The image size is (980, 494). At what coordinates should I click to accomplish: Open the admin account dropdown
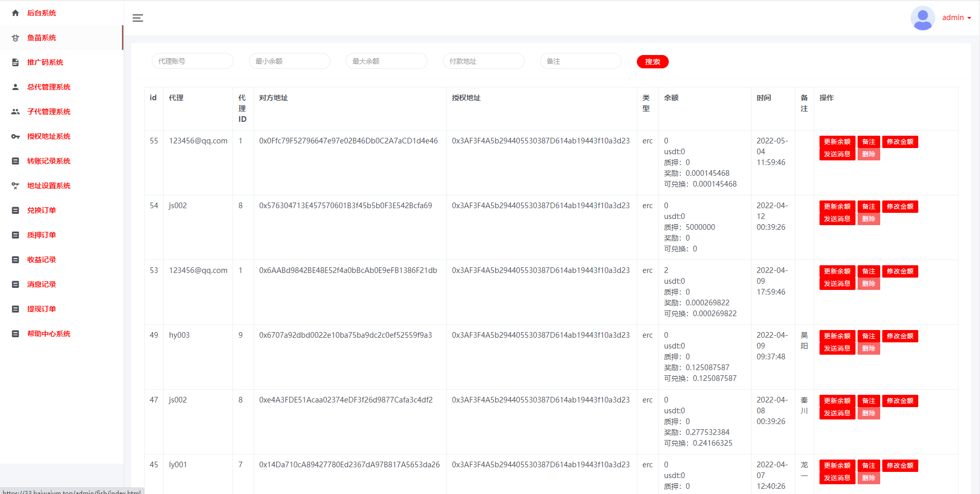[x=956, y=17]
